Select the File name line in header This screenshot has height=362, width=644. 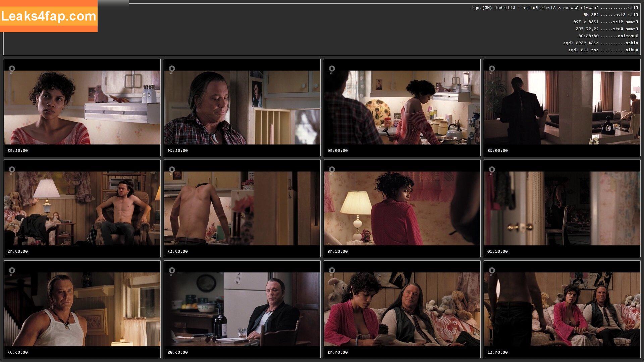555,8
